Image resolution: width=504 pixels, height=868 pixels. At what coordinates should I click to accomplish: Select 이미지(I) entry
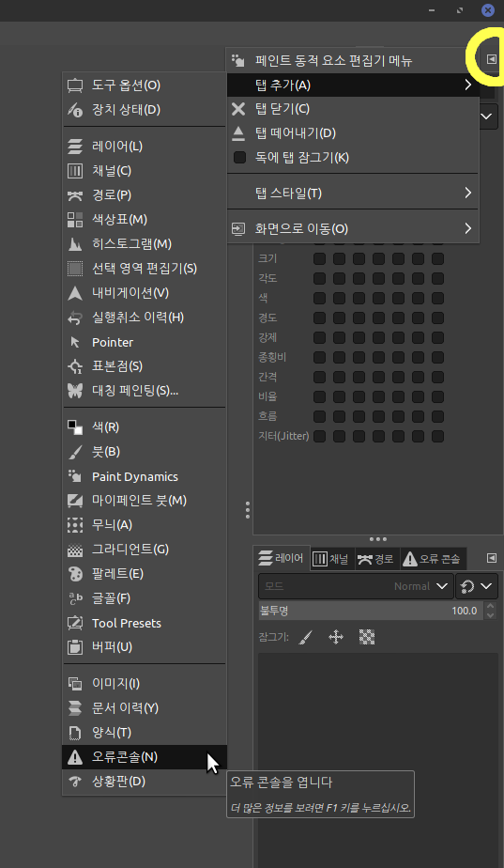click(144, 684)
